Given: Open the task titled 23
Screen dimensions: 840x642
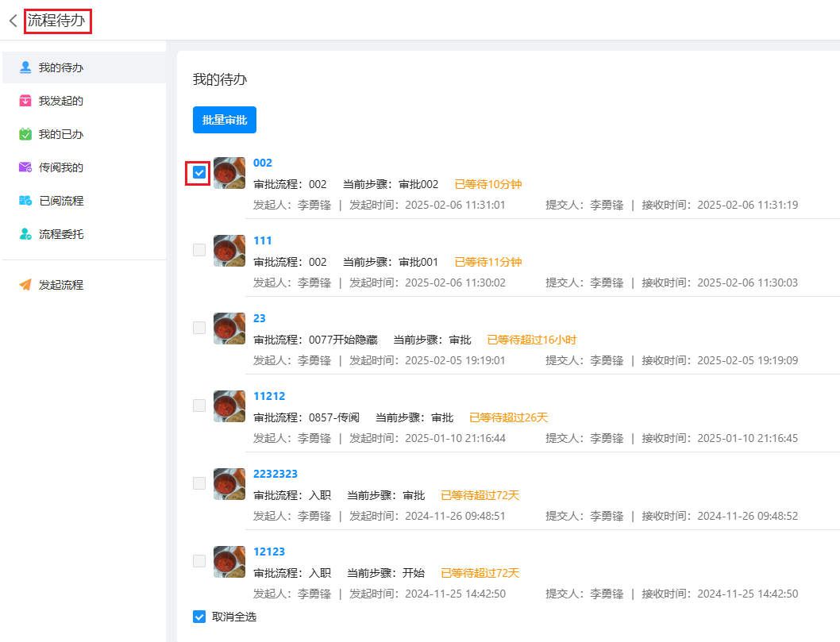Looking at the screenshot, I should point(260,318).
